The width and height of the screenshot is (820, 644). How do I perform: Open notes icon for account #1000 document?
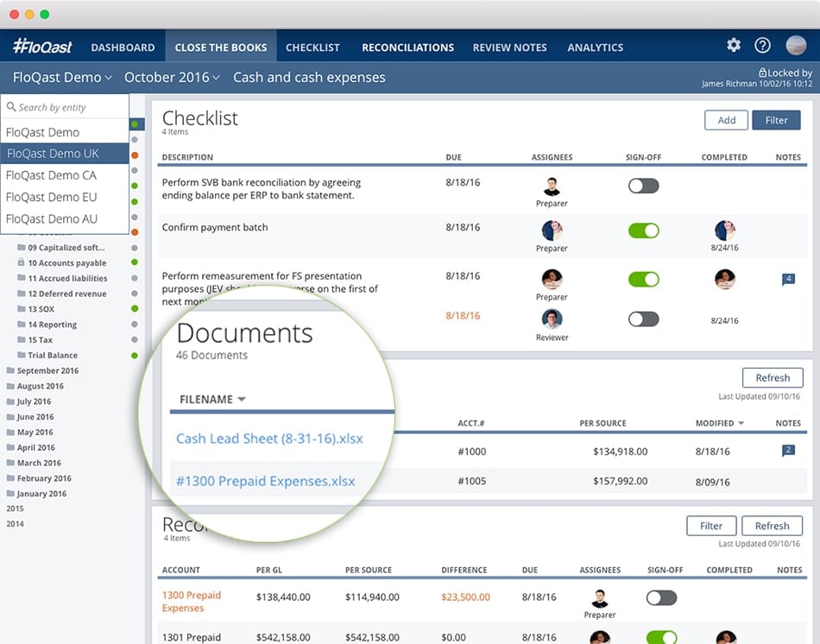[x=788, y=451]
